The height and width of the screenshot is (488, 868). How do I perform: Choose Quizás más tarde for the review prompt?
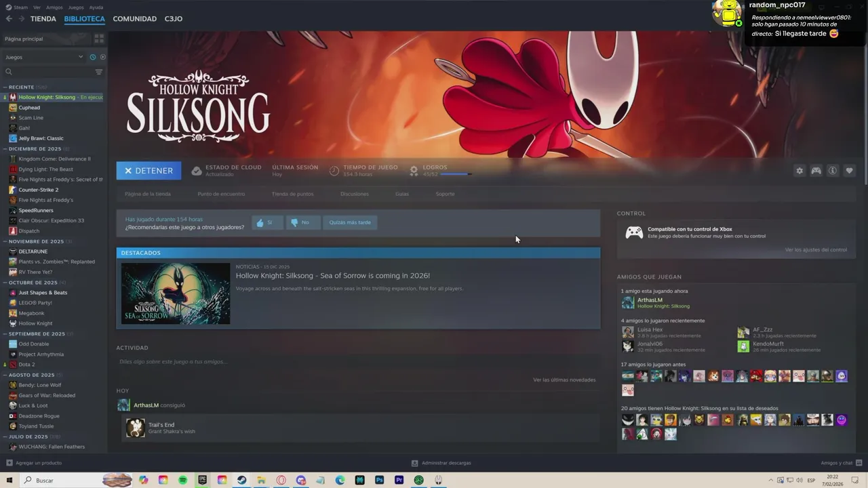350,222
